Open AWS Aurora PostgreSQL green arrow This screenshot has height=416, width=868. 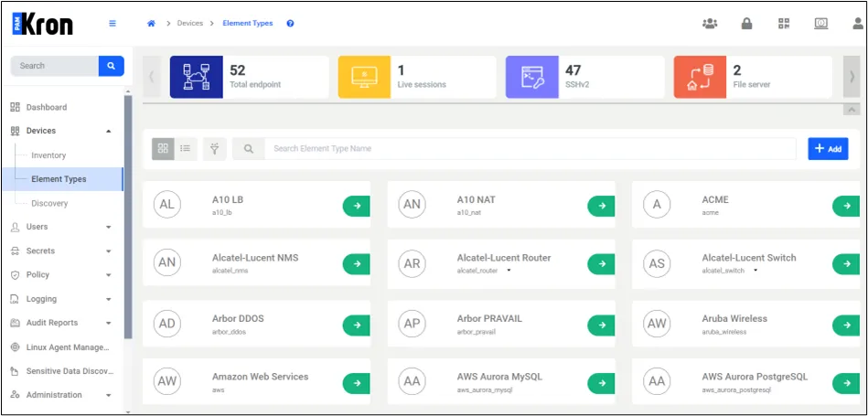click(846, 383)
